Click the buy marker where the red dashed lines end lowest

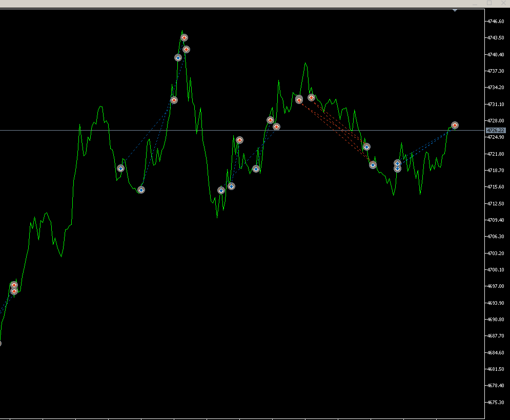(x=373, y=165)
